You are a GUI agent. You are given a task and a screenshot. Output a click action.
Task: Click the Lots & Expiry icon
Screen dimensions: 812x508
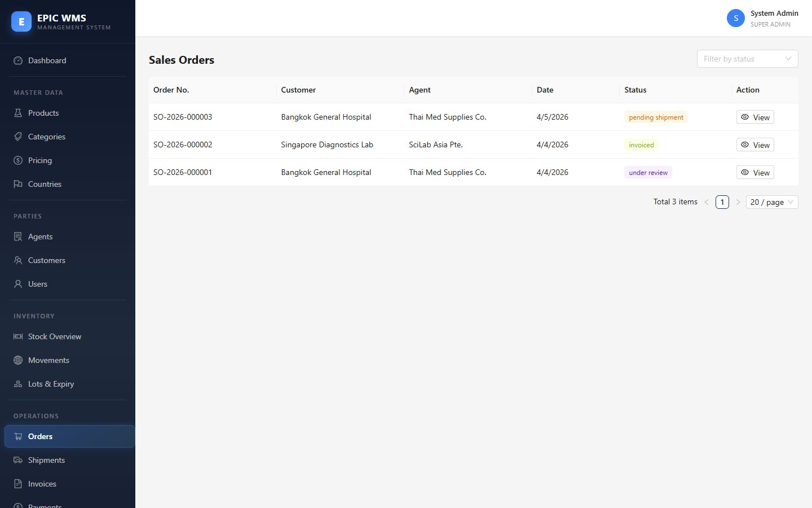pos(18,384)
